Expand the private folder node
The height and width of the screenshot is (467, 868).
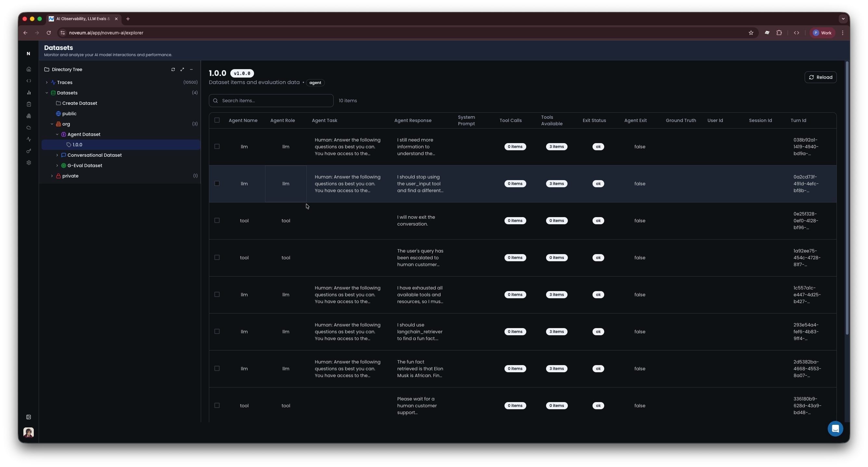[52, 176]
